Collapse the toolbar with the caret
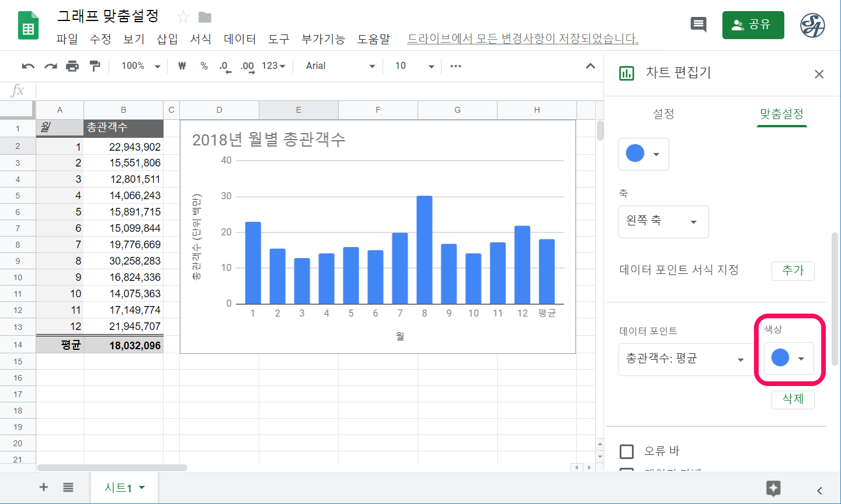This screenshot has height=504, width=841. 590,66
